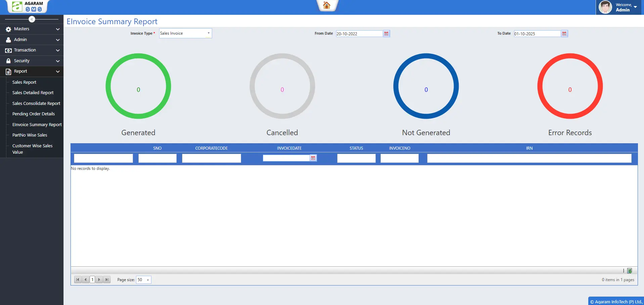
Task: Click the Home icon in header
Action: click(x=326, y=5)
